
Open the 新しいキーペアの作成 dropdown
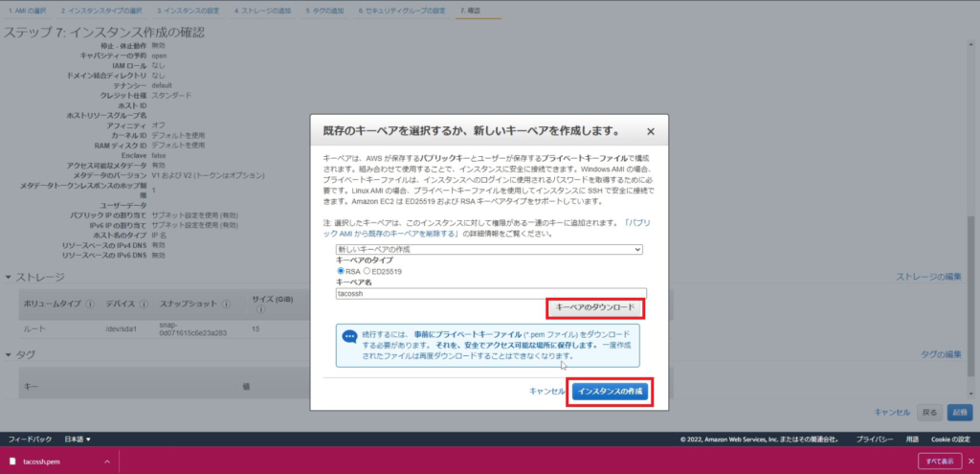click(x=489, y=249)
